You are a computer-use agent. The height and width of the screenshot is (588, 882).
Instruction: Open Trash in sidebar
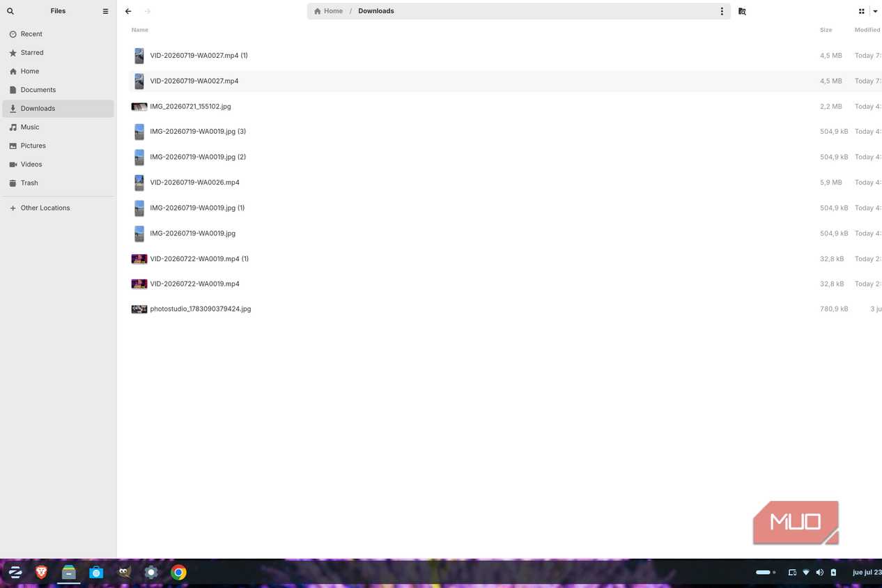58,183
